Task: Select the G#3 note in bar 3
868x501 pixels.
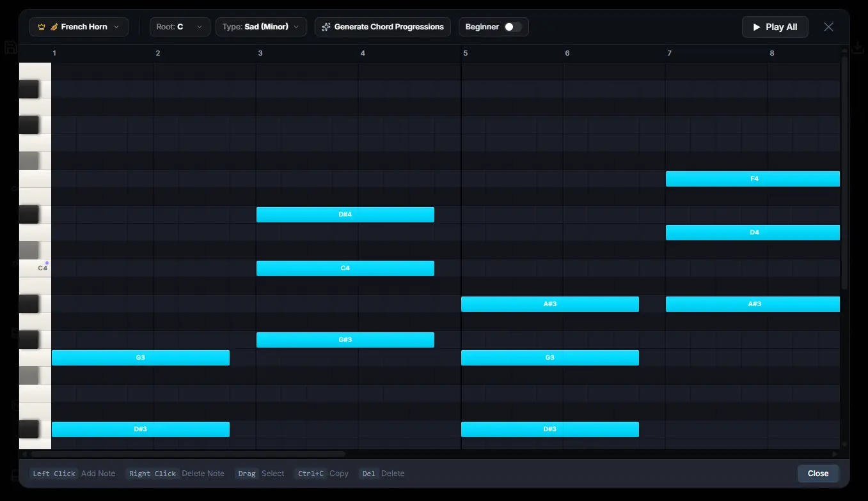Action: coord(345,340)
